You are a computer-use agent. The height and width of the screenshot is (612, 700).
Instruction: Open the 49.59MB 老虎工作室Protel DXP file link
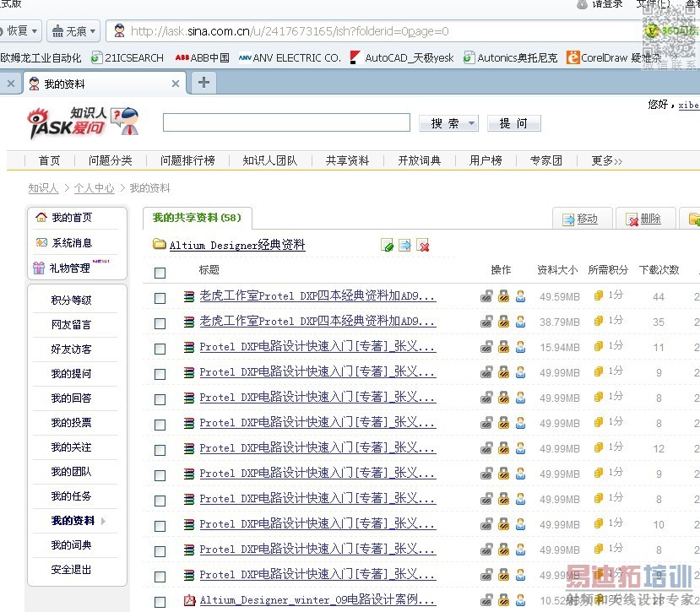pos(317,296)
